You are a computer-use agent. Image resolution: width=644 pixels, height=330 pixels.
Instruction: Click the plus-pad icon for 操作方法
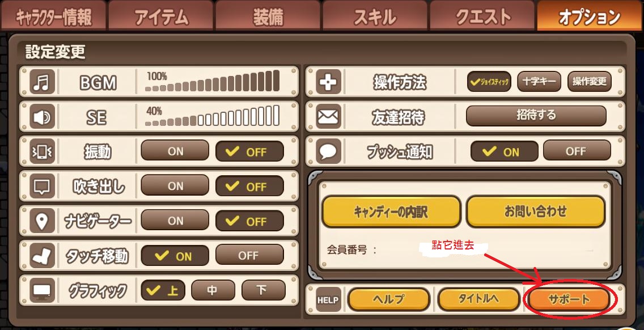click(328, 82)
